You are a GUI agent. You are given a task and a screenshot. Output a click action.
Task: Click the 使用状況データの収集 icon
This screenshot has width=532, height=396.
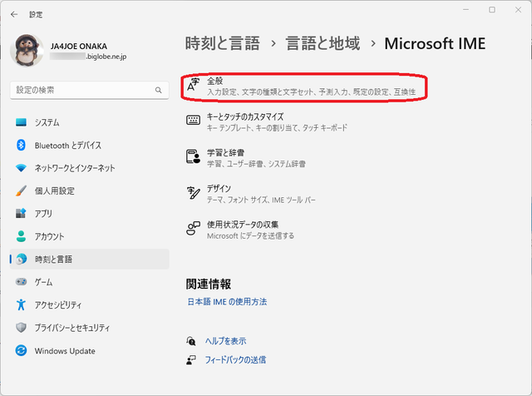click(x=193, y=228)
